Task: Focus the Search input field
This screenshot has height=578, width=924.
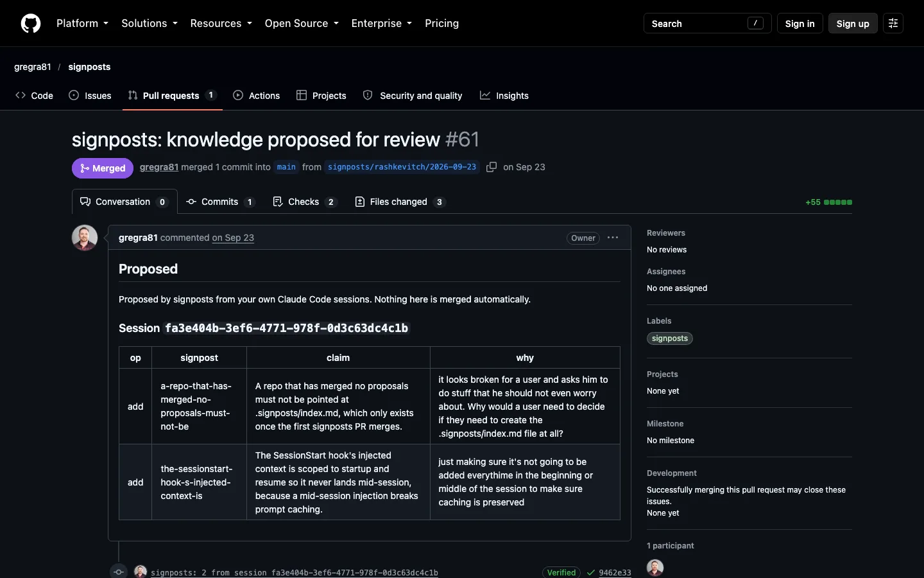Action: point(707,23)
